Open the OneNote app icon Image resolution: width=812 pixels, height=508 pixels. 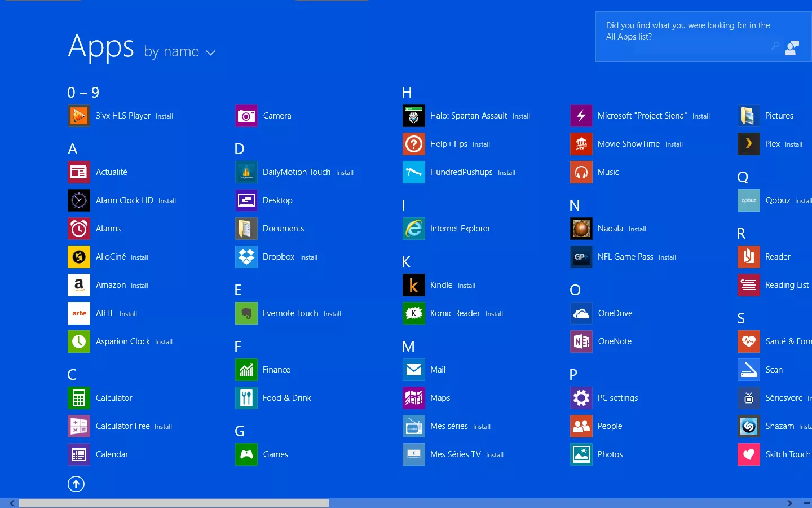tap(581, 341)
